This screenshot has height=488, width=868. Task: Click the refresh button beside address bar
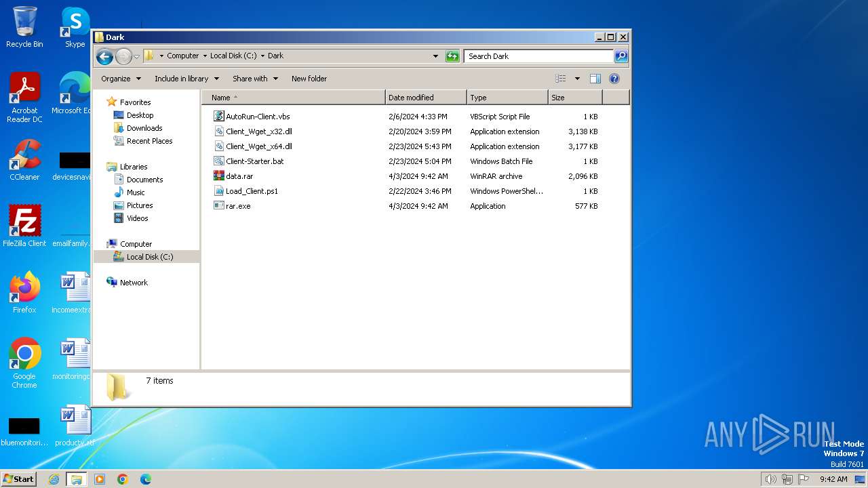(452, 56)
